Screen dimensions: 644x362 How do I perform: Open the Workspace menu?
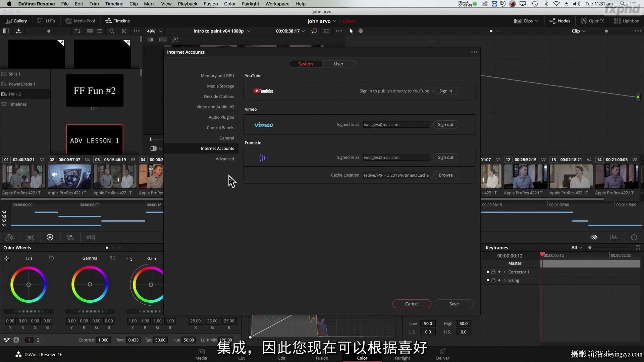tap(277, 4)
